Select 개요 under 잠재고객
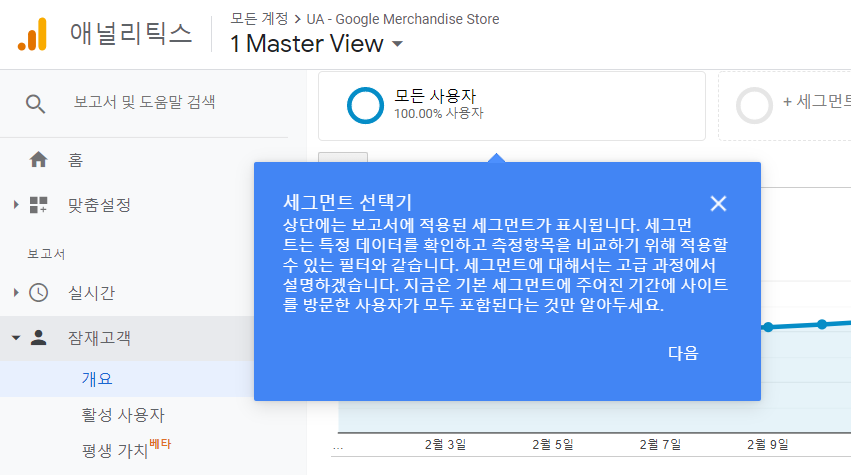This screenshot has width=851, height=475. pos(97,379)
